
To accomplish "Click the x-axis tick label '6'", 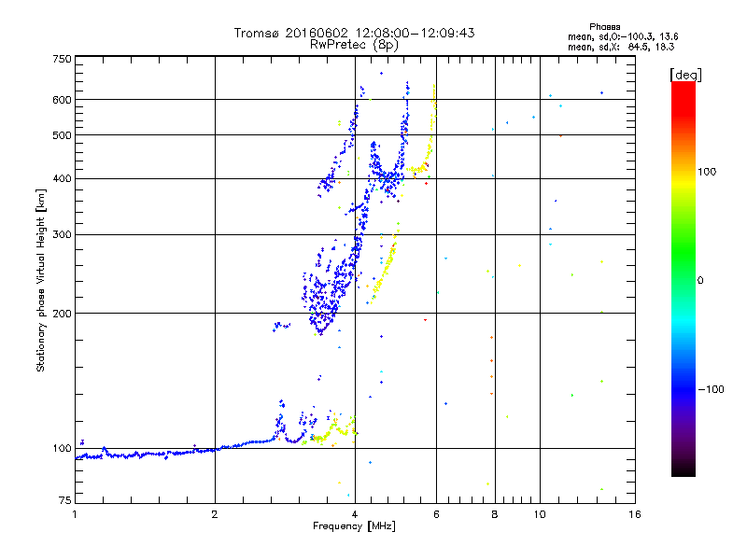I will tap(436, 514).
